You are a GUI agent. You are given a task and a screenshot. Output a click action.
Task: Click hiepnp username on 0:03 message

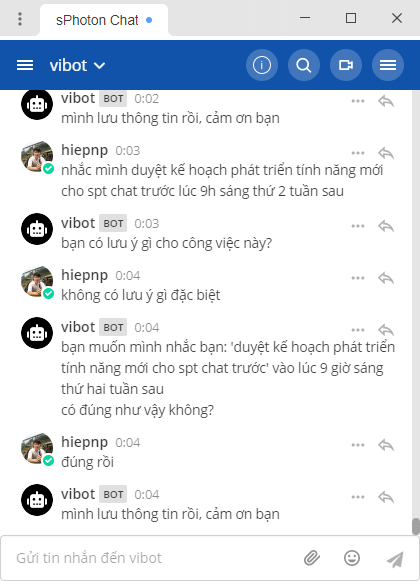[x=85, y=150]
